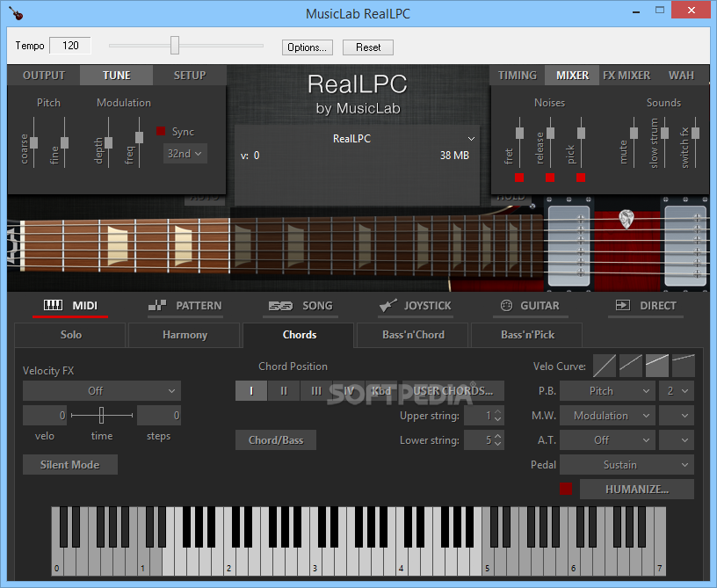Select the Bass'n'Pick tab
717x588 pixels.
(x=527, y=335)
